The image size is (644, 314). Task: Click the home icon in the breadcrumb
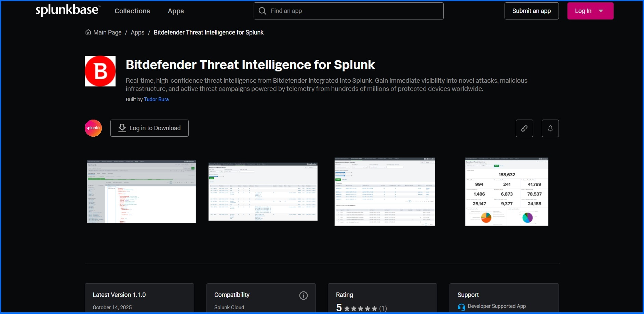88,32
